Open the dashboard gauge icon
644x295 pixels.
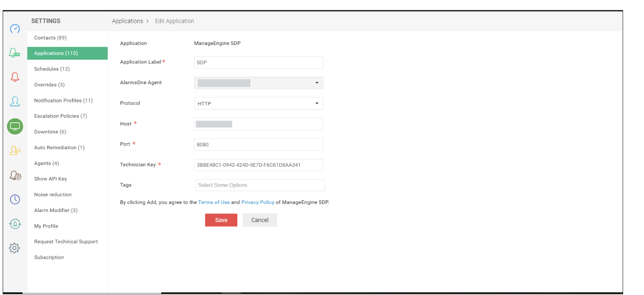click(x=15, y=29)
